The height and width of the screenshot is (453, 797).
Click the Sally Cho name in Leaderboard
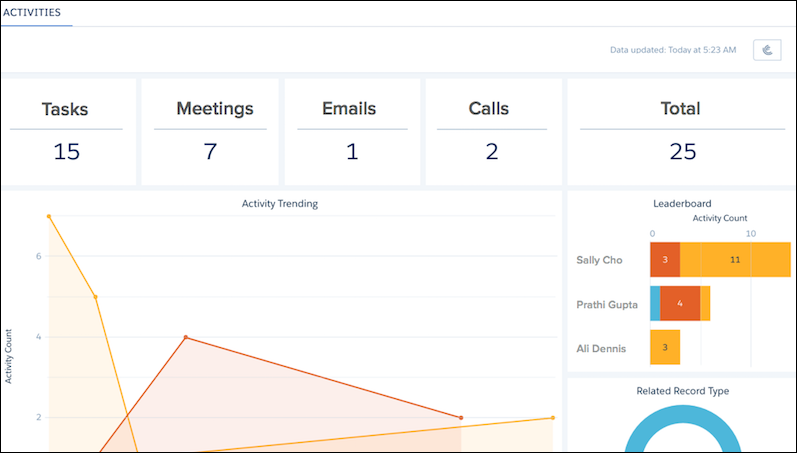599,260
